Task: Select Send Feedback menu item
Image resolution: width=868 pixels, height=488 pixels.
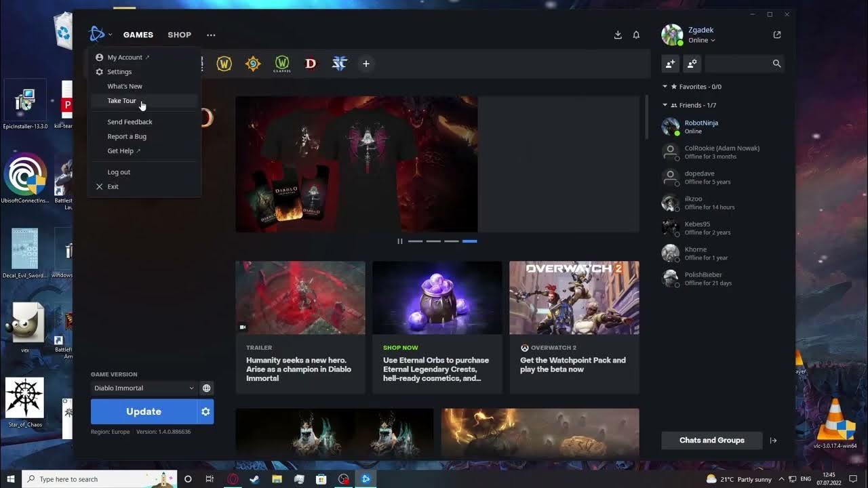Action: point(144,122)
